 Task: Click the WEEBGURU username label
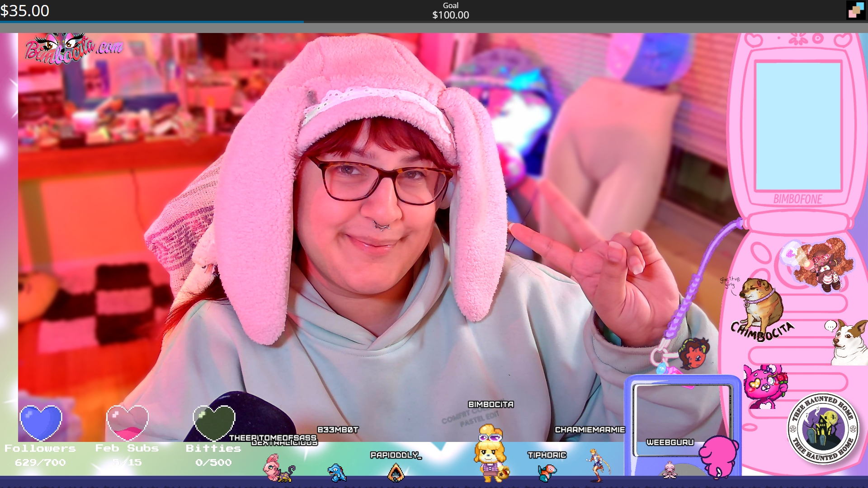pyautogui.click(x=670, y=442)
